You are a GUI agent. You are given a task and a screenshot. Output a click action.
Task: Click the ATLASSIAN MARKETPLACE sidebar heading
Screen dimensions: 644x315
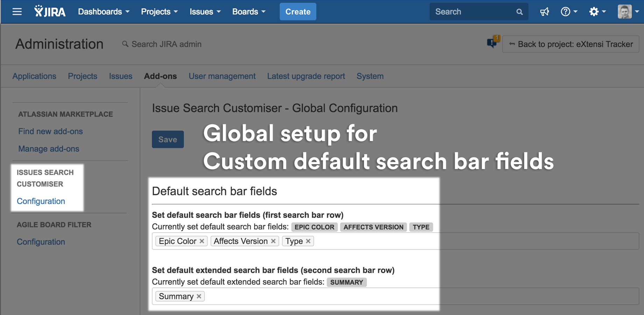pyautogui.click(x=65, y=114)
